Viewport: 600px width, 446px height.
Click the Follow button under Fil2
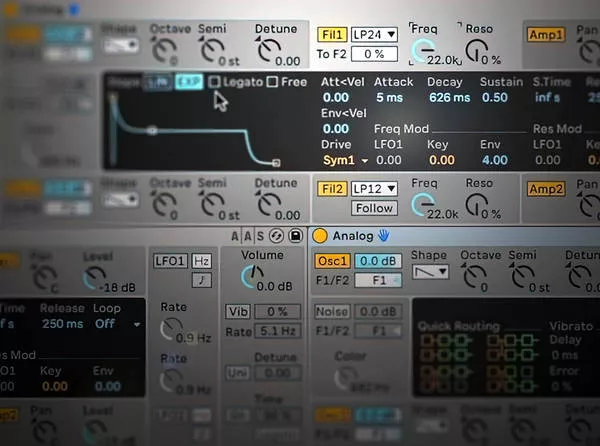(375, 208)
